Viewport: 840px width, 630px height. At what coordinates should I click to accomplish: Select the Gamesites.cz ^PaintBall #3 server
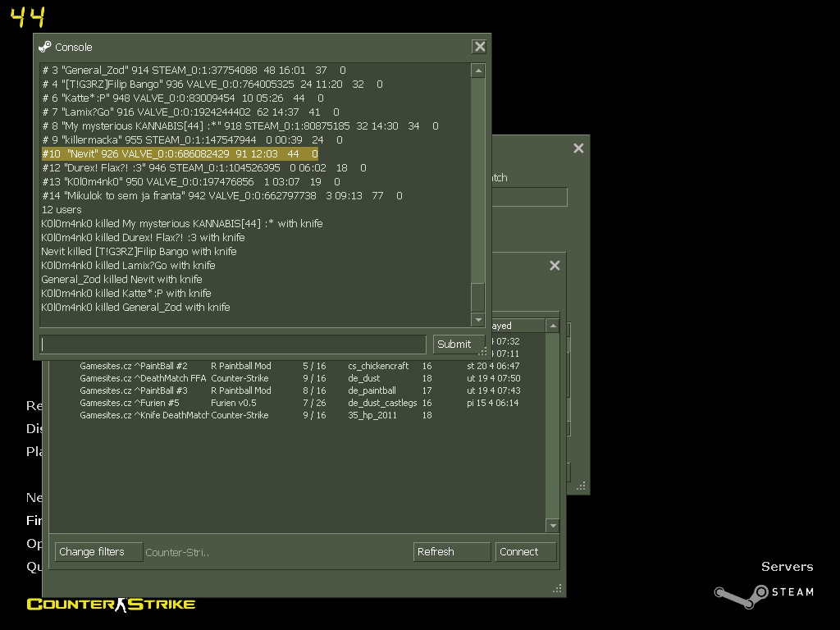[x=134, y=390]
